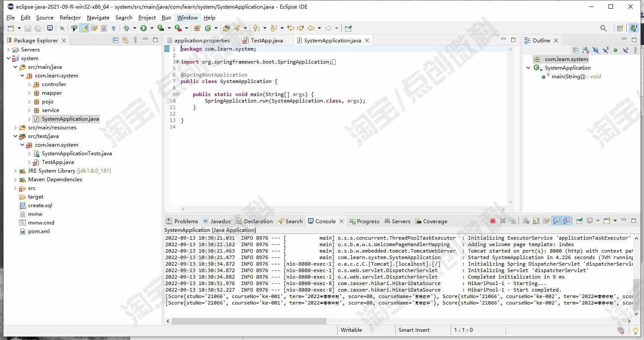Close the SystemApplication.java tab
Viewport: 644px width, 340px height.
[x=367, y=40]
